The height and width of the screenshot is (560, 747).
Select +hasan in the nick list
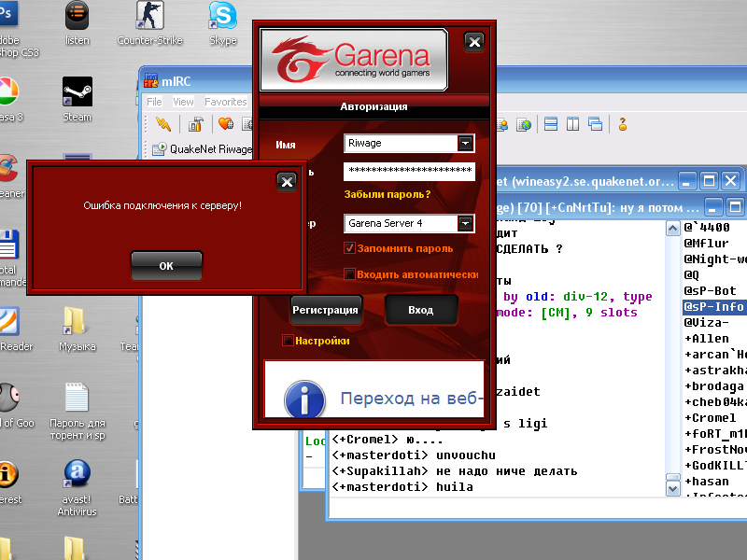coord(707,481)
